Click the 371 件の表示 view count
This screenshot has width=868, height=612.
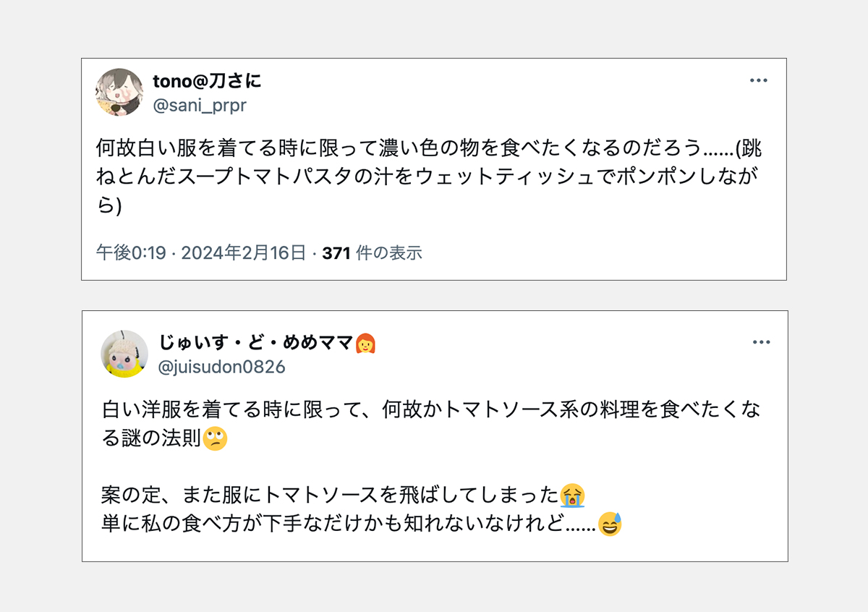click(372, 252)
